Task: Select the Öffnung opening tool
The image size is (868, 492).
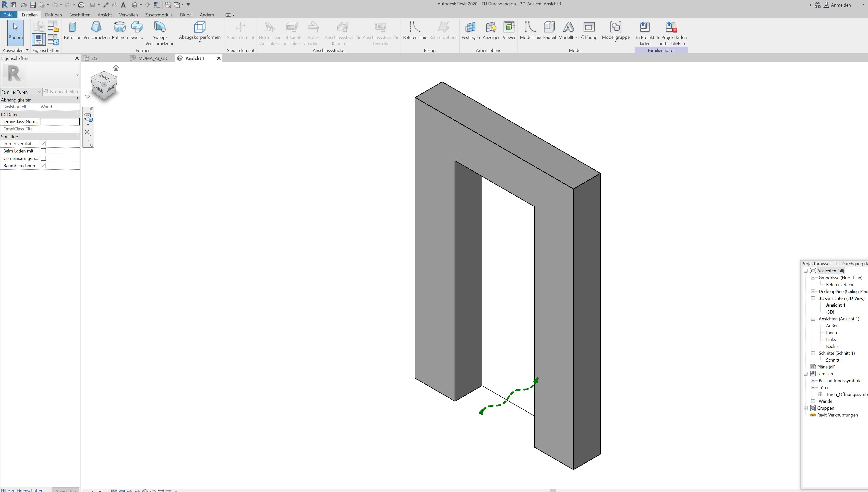Action: click(x=589, y=30)
